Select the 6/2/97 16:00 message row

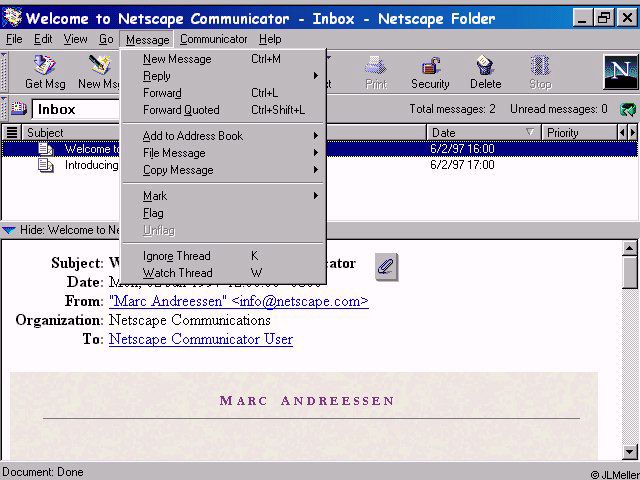pos(320,149)
